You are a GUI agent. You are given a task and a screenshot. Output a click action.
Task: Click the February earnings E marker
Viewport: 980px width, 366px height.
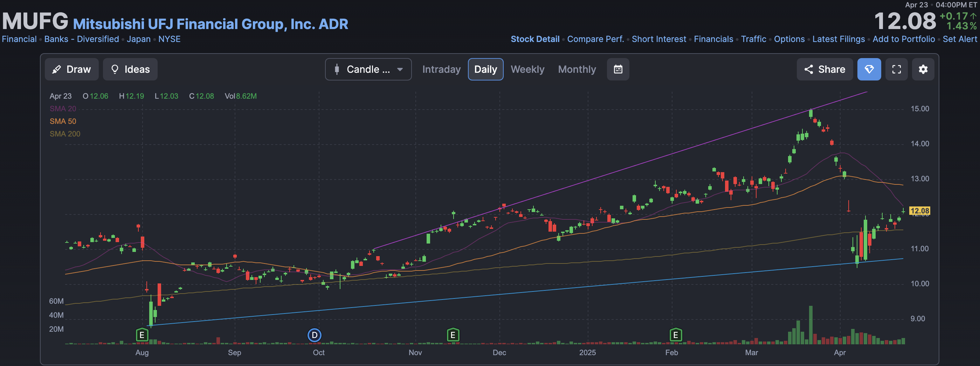tap(676, 335)
